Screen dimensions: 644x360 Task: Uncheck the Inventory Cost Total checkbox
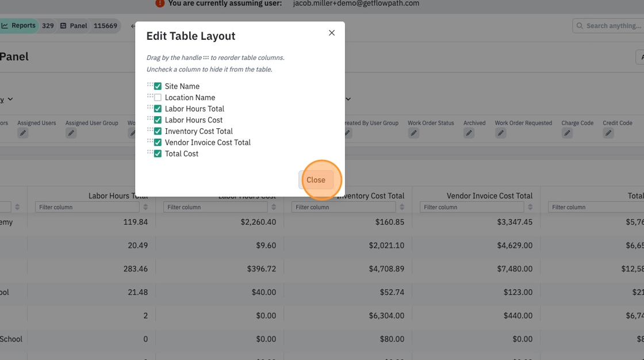158,131
